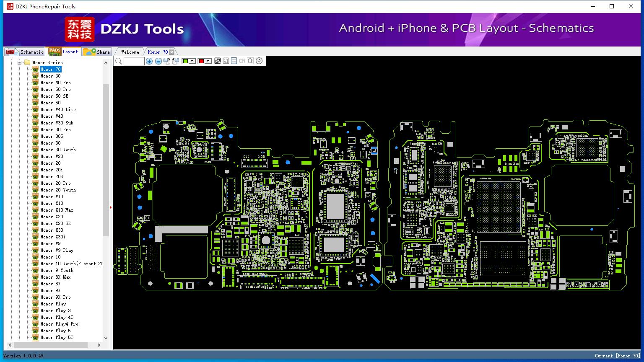This screenshot has height=362, width=644.
Task: Click the large grey CPU chip on right board
Action: click(499, 207)
